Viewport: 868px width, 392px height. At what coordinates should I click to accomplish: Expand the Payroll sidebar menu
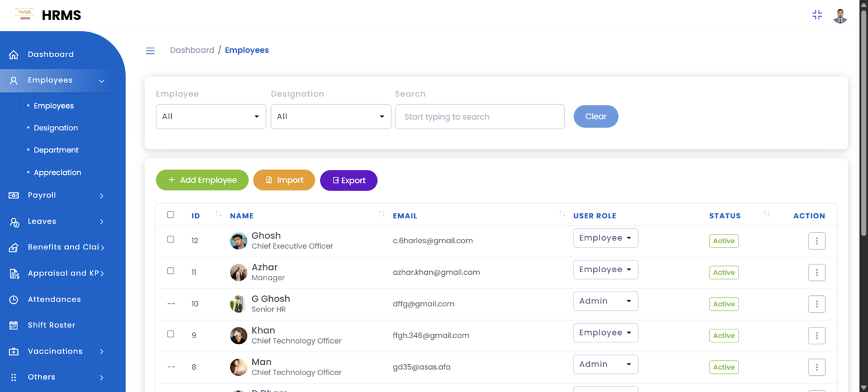[56, 195]
